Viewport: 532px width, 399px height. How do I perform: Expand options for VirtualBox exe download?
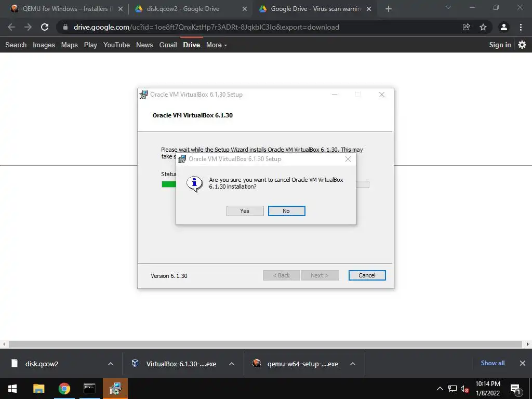pos(232,364)
